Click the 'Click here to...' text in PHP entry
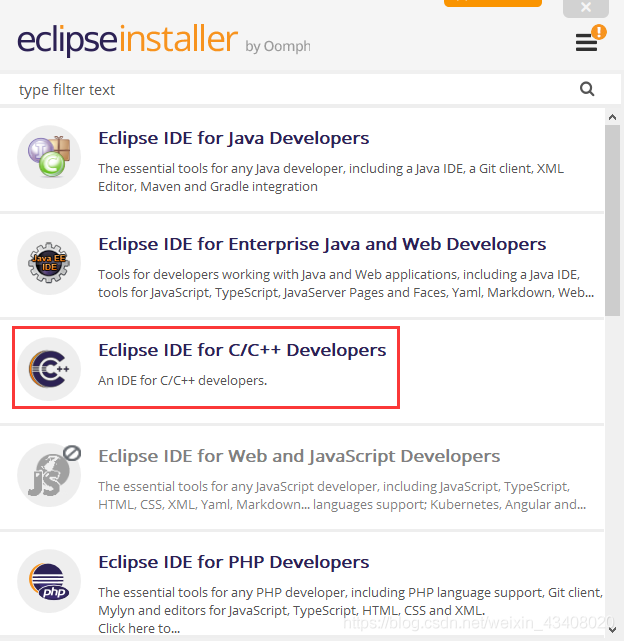The image size is (624, 641). pyautogui.click(x=139, y=628)
